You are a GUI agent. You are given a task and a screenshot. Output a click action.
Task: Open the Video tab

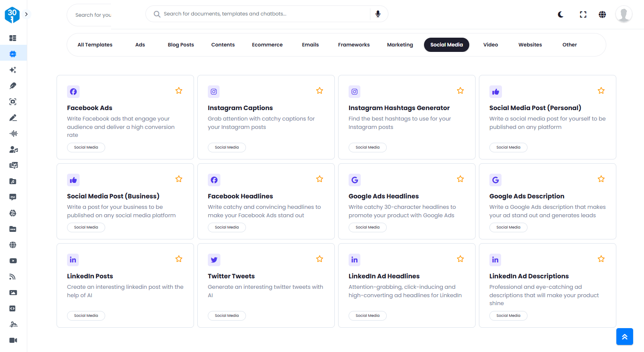(x=491, y=45)
